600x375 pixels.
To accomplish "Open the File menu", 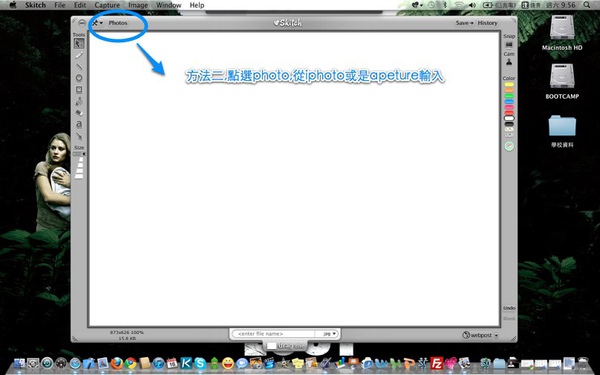I will coord(60,5).
